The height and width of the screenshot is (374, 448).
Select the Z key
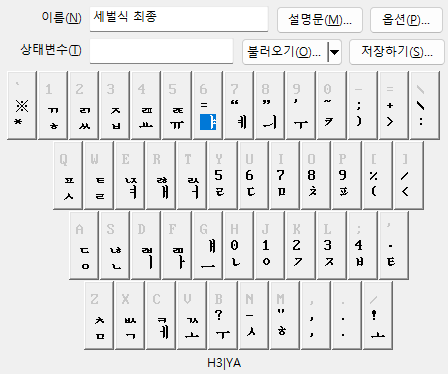99,315
